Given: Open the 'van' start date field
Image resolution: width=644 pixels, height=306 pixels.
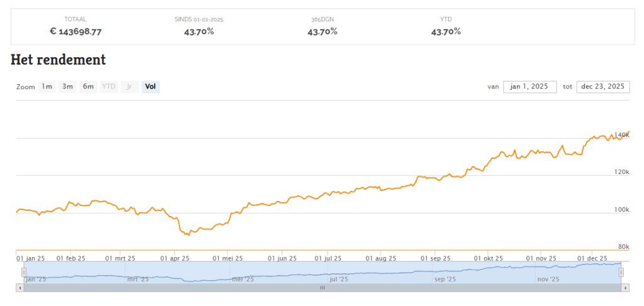Looking at the screenshot, I should click(530, 87).
